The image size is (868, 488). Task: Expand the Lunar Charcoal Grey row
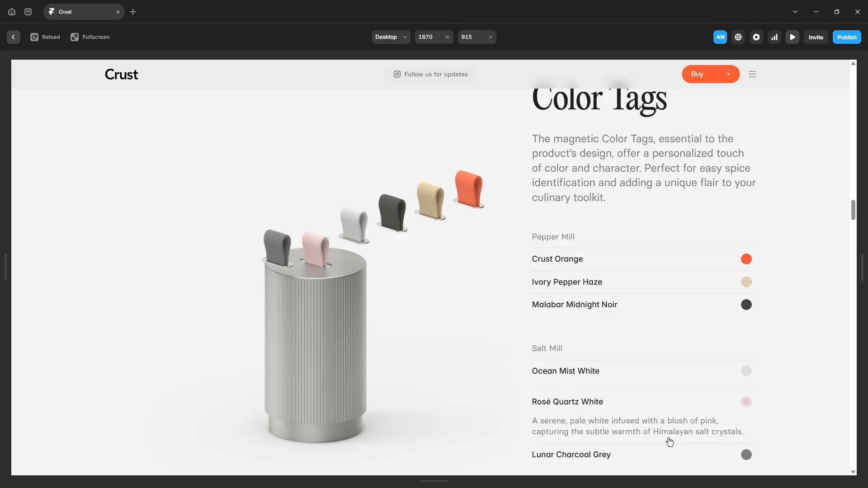[644, 455]
